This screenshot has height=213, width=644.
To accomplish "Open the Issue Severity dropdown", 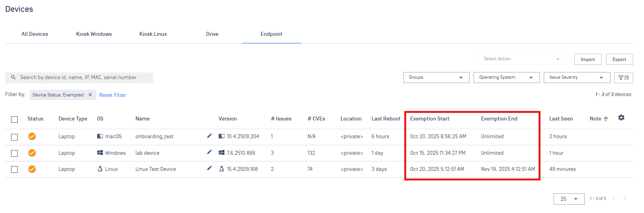I will (x=577, y=78).
